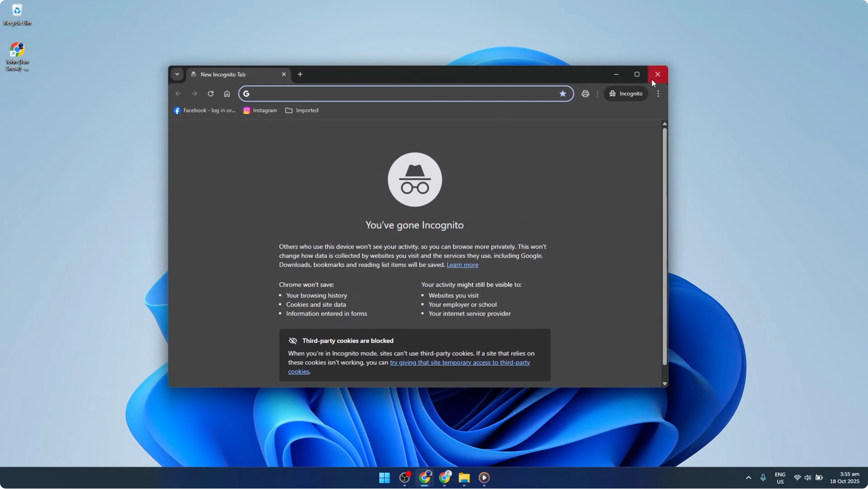
Task: Click "Websites you visit" list item
Action: [454, 296]
